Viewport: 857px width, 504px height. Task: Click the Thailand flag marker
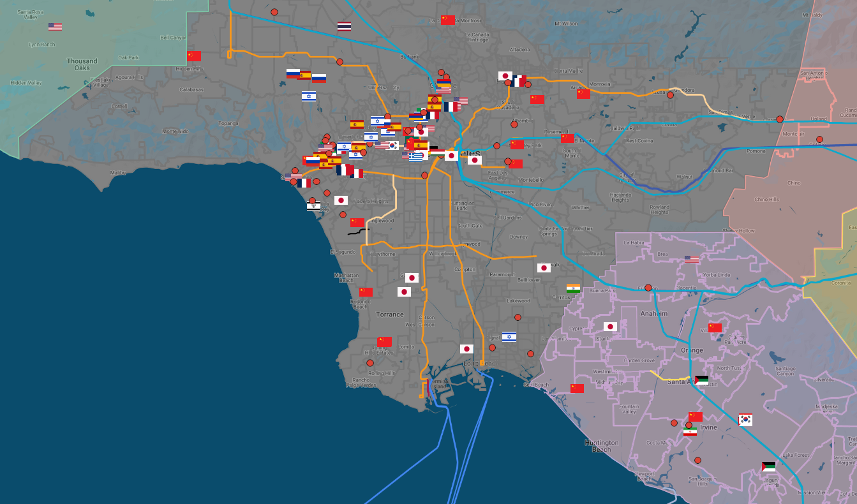tap(344, 26)
